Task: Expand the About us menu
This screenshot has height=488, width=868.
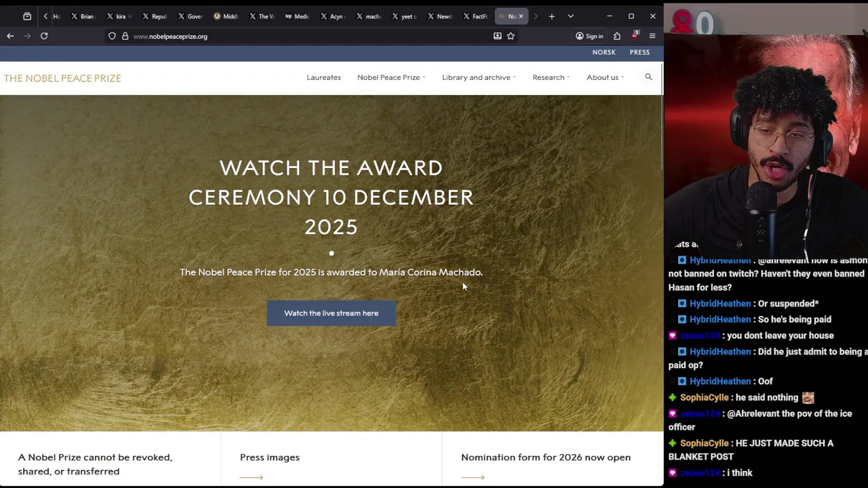Action: tap(605, 77)
